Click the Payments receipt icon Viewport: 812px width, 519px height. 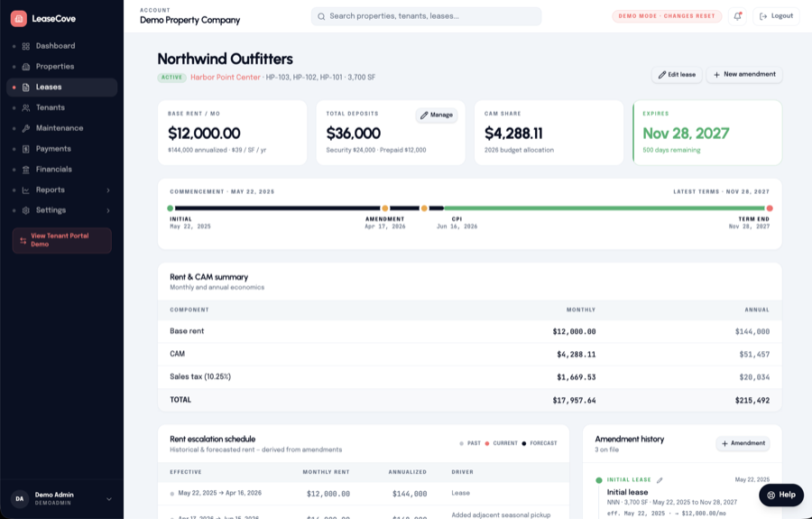tap(26, 149)
